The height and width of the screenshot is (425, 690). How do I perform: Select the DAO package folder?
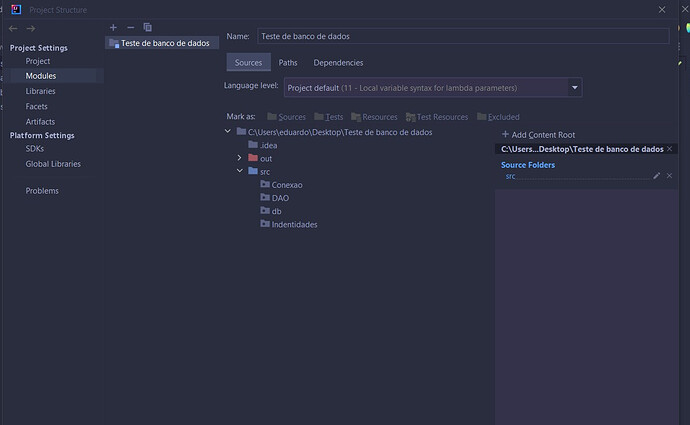275,198
